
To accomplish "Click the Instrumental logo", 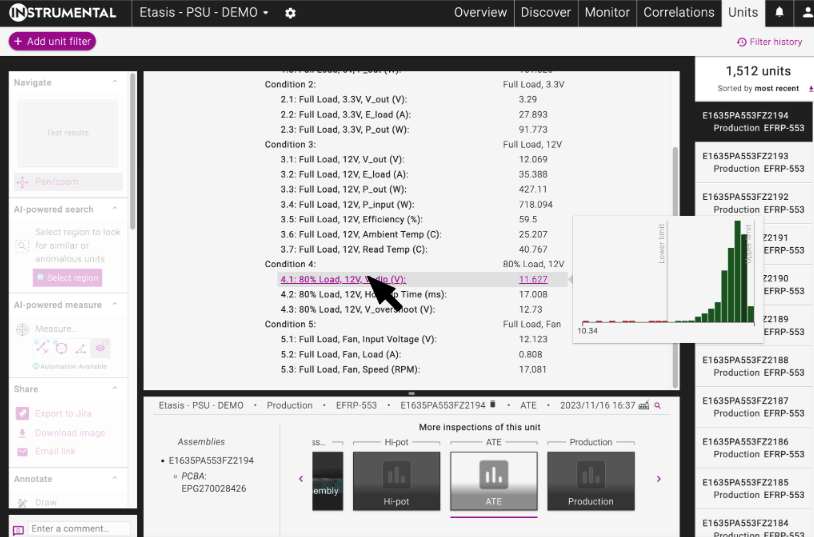I will (63, 12).
